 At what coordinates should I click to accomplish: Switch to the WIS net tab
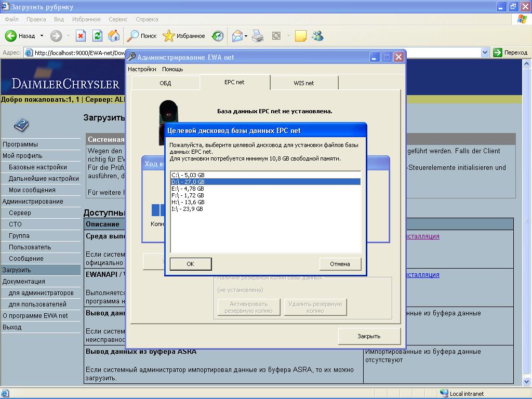303,83
